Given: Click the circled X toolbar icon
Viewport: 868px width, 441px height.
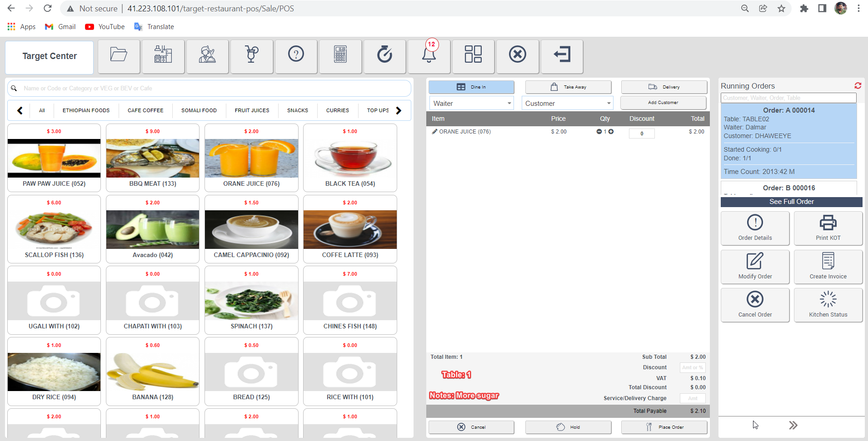Looking at the screenshot, I should 518,56.
